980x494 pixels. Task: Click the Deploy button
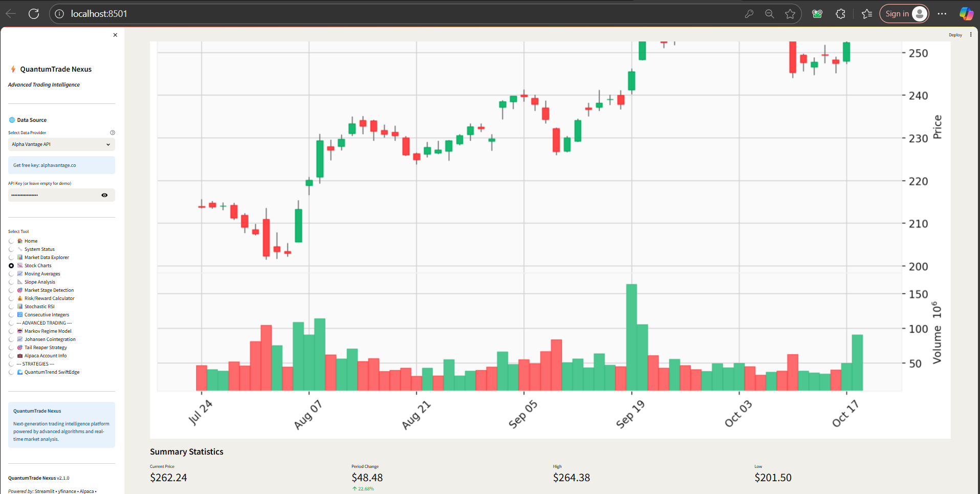(x=955, y=35)
